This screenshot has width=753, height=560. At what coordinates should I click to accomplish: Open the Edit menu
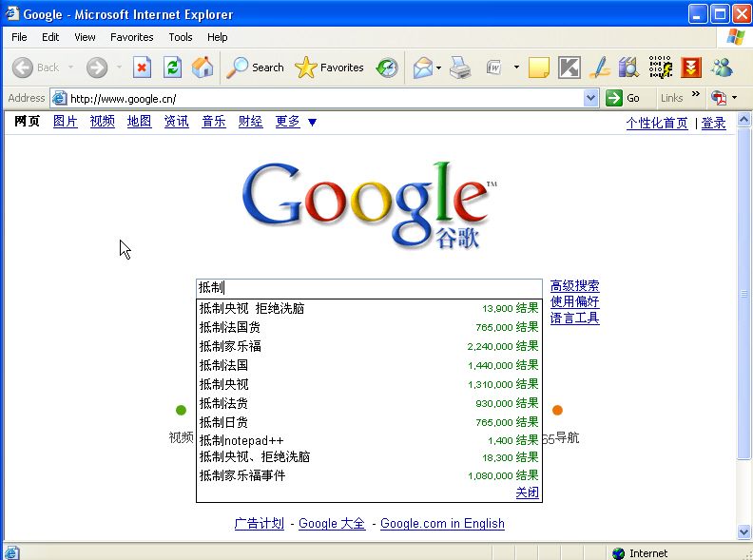(50, 37)
